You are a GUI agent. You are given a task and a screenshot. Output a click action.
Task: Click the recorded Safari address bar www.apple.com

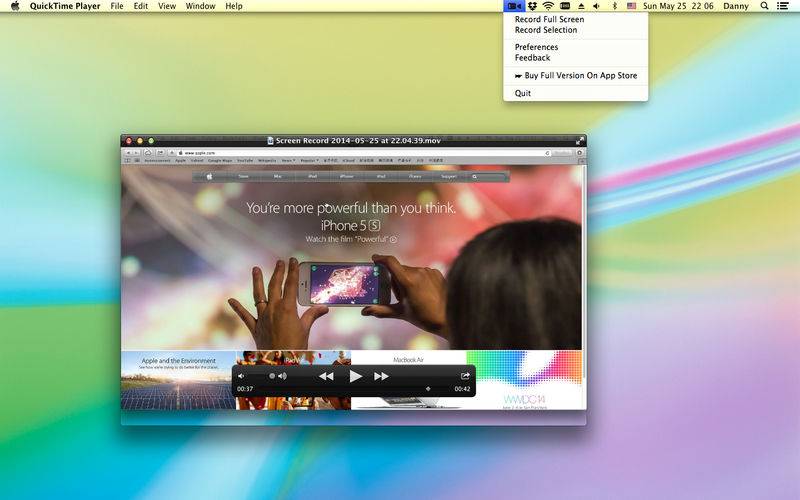[x=363, y=153]
